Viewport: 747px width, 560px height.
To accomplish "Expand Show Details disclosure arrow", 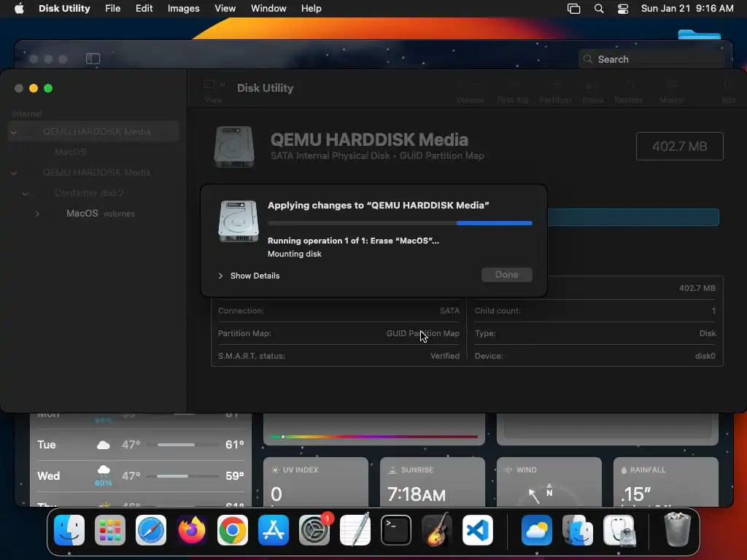I will [x=220, y=276].
